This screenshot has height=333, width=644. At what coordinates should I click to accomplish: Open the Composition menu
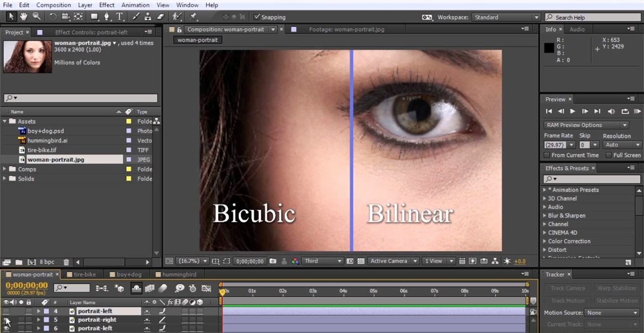click(x=53, y=5)
